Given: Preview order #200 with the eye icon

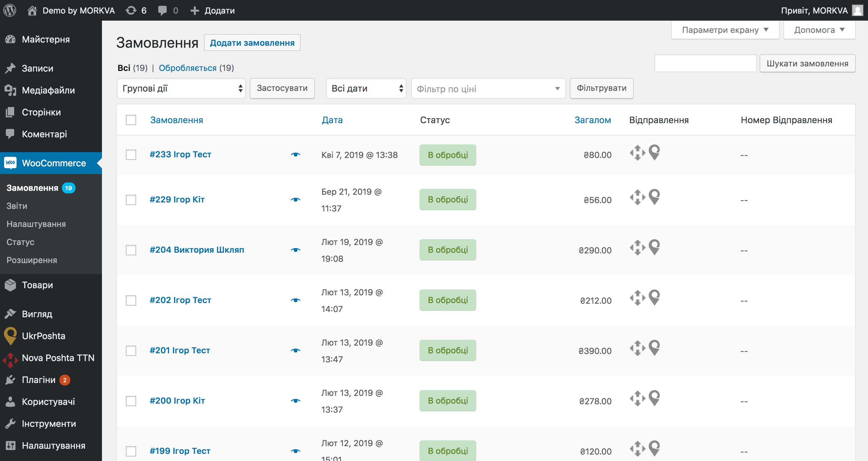Looking at the screenshot, I should click(x=296, y=401).
